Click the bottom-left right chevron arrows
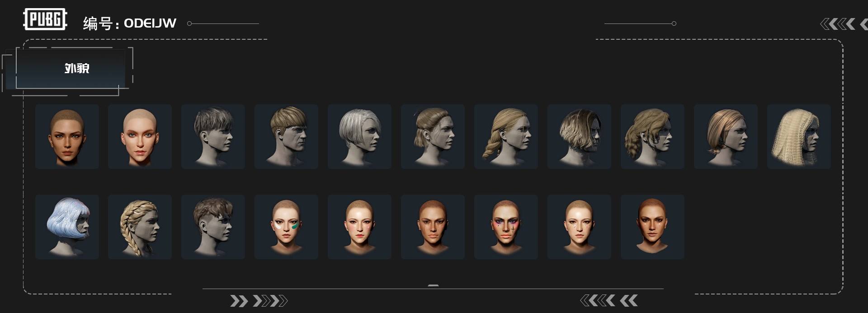The image size is (868, 313). [259, 301]
